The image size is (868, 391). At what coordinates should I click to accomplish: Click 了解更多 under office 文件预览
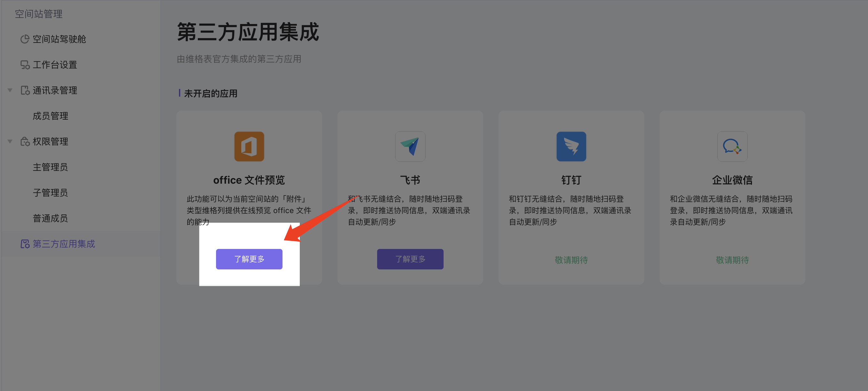[249, 259]
